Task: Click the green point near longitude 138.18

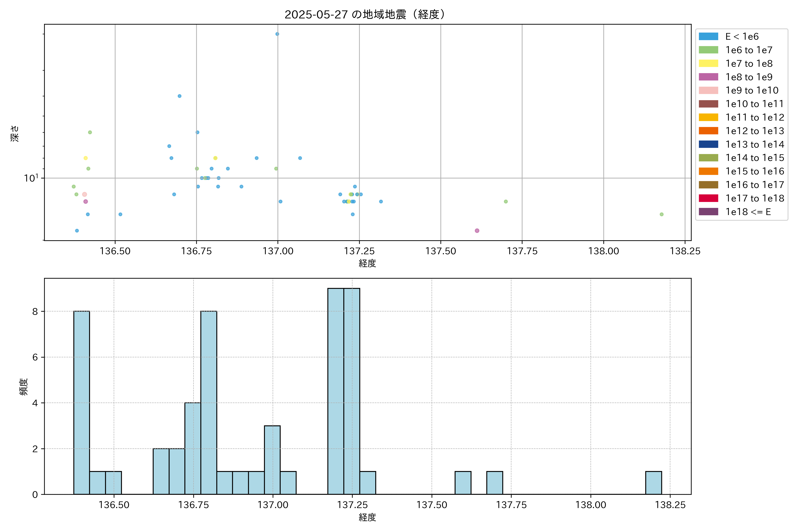Action: (x=661, y=214)
